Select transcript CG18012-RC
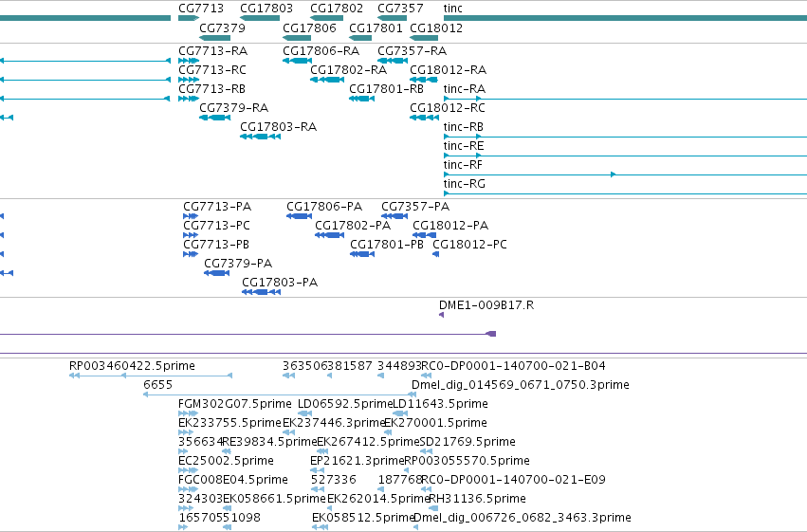The width and height of the screenshot is (807, 532). pos(448,108)
